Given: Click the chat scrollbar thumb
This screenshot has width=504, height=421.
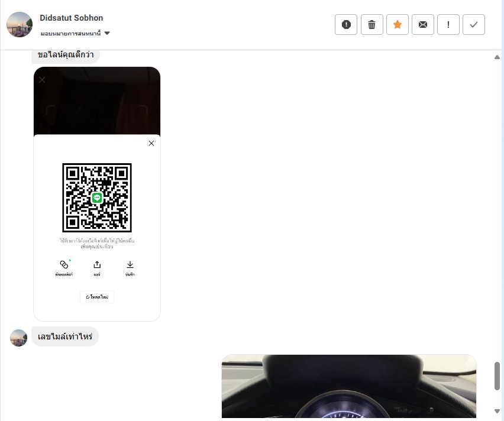Looking at the screenshot, I should [x=497, y=376].
